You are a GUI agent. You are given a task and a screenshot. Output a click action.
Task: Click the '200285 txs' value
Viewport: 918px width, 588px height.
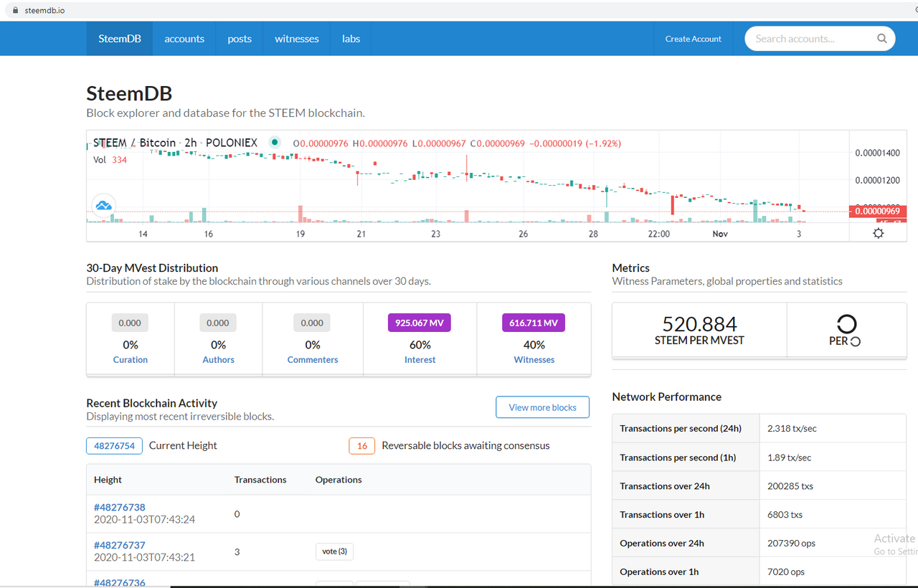point(790,485)
